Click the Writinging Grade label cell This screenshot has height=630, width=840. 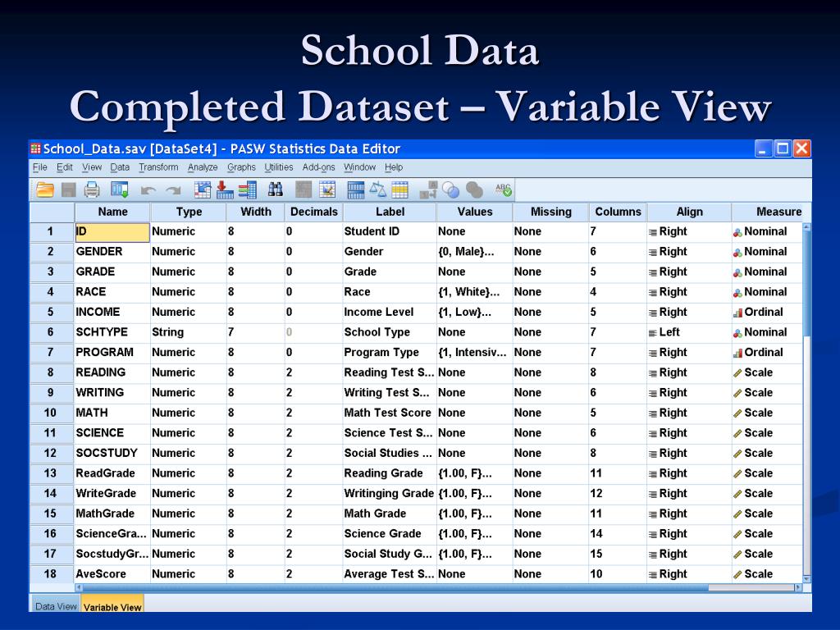click(390, 493)
